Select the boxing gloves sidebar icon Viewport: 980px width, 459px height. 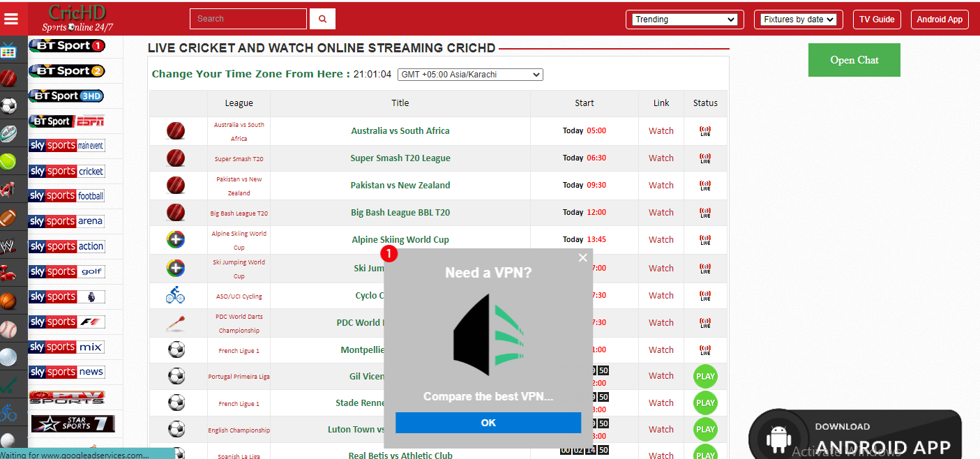pos(8,272)
